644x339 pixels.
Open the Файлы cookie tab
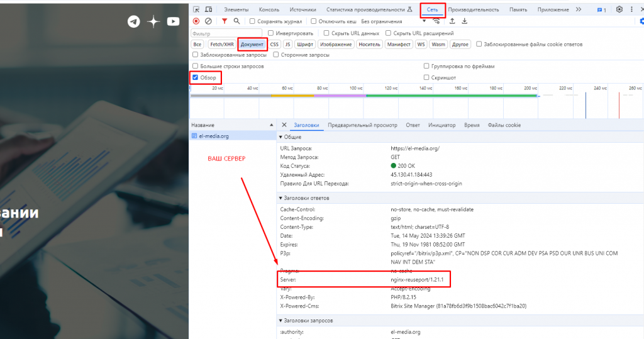point(504,125)
